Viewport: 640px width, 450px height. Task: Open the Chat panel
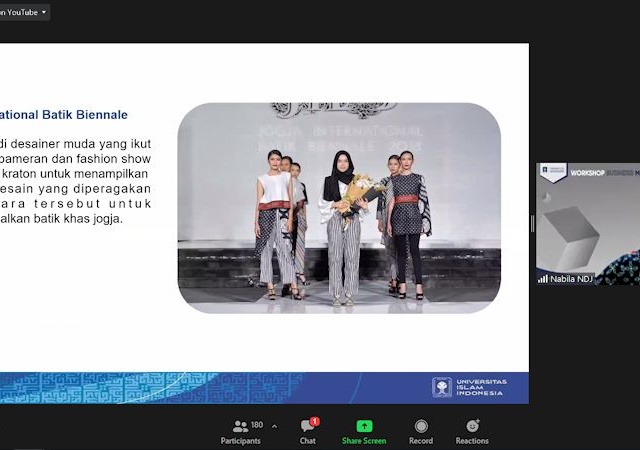coord(308,432)
